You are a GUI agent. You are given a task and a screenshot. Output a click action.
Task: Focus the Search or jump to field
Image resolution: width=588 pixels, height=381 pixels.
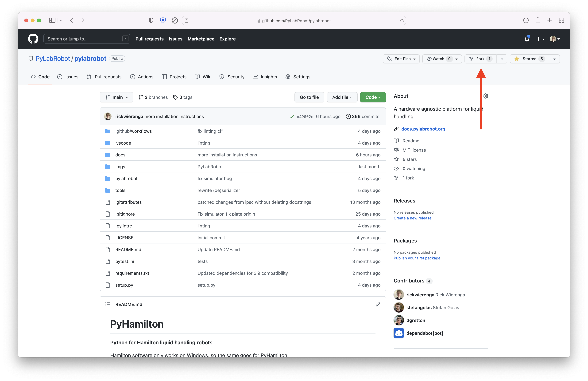(x=84, y=39)
